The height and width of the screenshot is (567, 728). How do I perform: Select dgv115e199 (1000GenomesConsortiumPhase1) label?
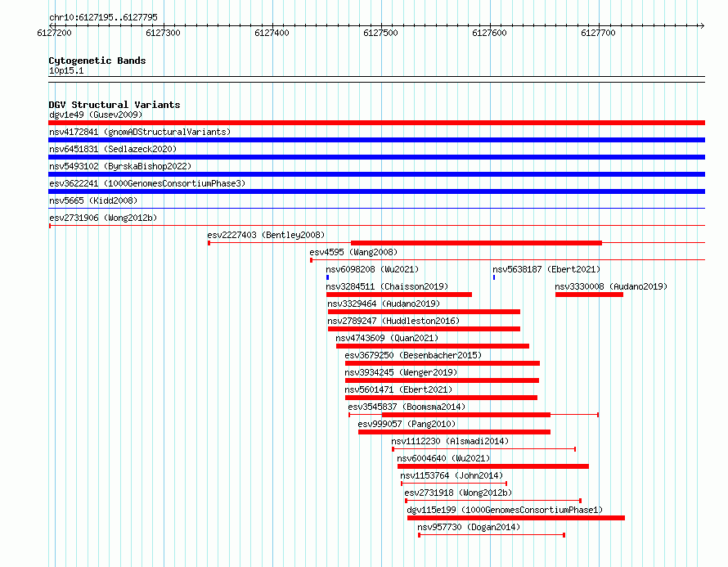505,510
